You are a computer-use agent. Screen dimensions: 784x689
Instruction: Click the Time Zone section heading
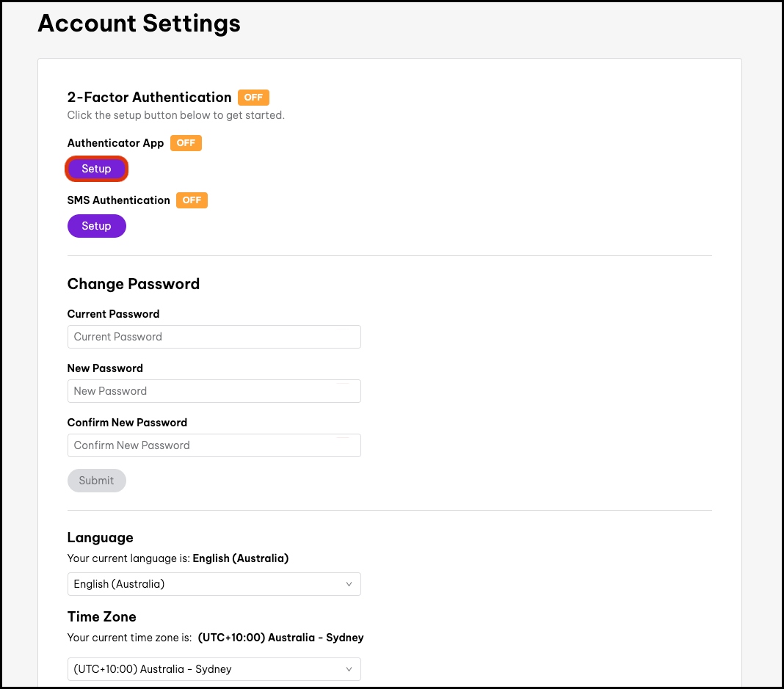click(101, 616)
